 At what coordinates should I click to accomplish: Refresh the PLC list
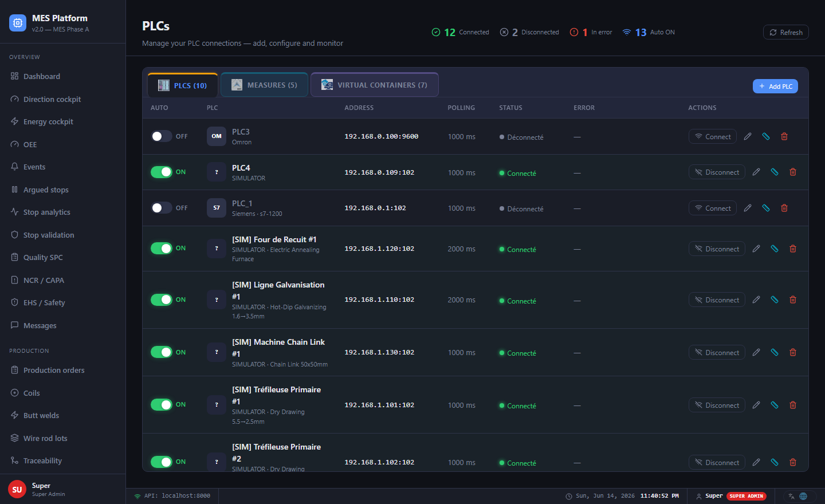[x=786, y=32]
